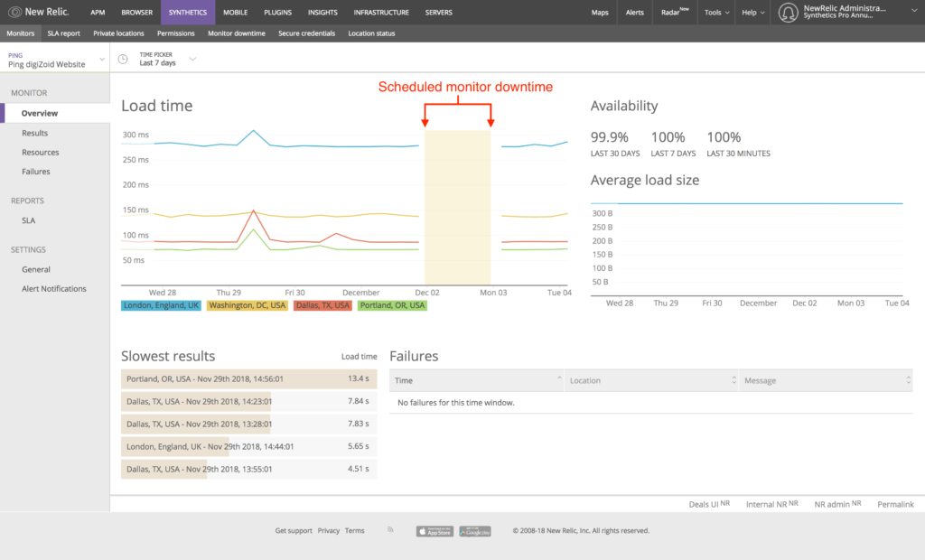The width and height of the screenshot is (925, 560).
Task: Open Alerts in the top bar
Action: coord(635,13)
